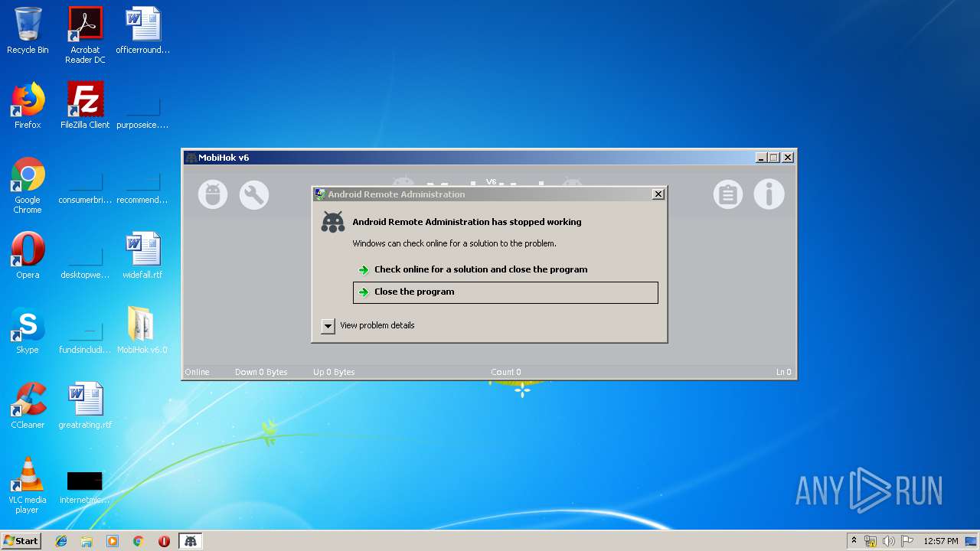Screen dimensions: 980x551
Task: Open the info icon in MobiHok window
Action: pos(769,194)
